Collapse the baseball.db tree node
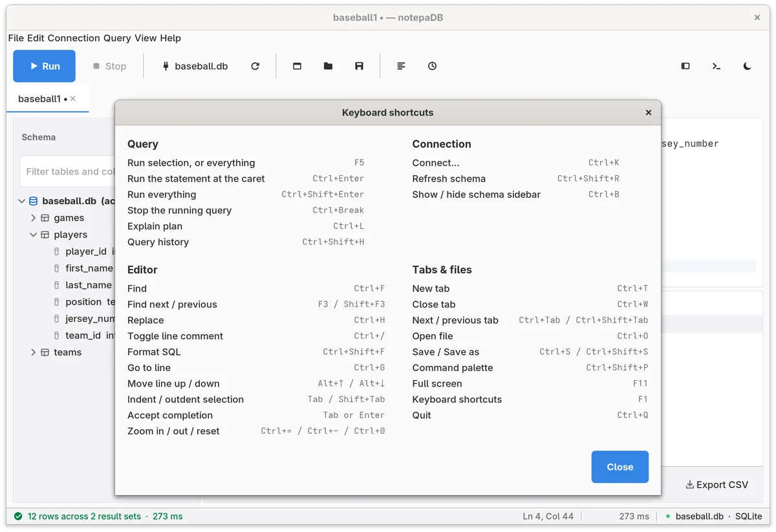The image size is (776, 532). pos(22,201)
